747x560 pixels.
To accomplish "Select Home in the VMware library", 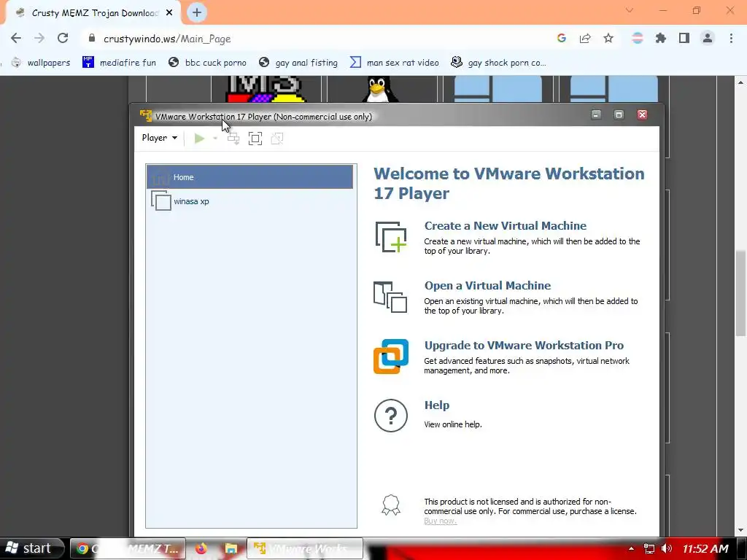I will 249,177.
